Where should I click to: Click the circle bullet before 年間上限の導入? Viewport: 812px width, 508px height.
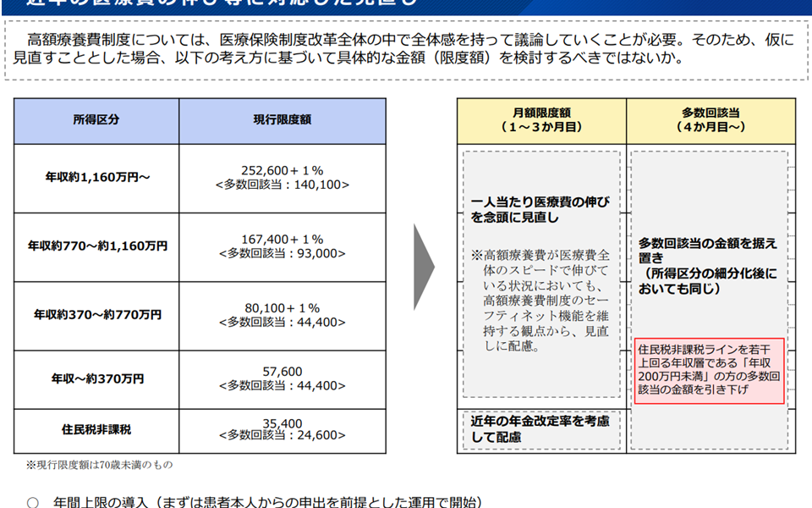33,501
